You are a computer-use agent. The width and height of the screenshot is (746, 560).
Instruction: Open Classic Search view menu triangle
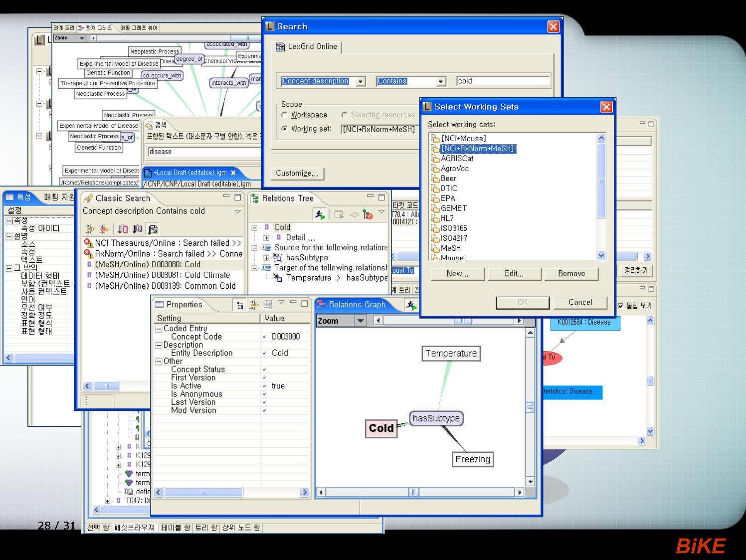(237, 211)
